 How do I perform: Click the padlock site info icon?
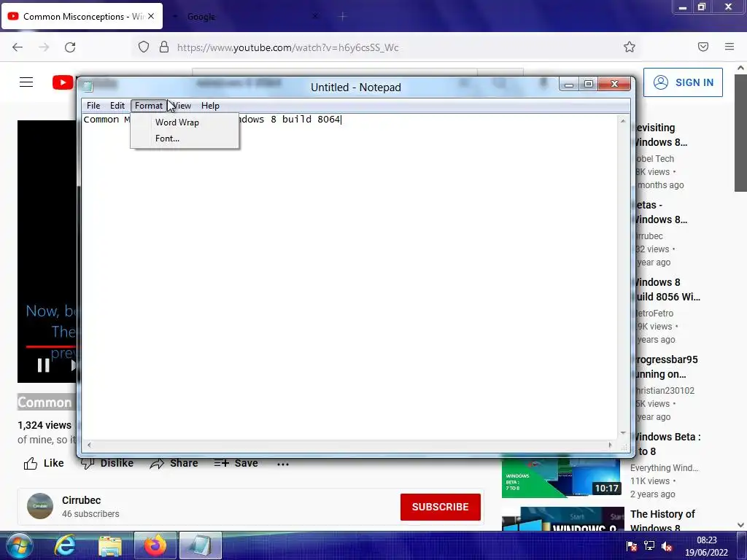coord(164,47)
